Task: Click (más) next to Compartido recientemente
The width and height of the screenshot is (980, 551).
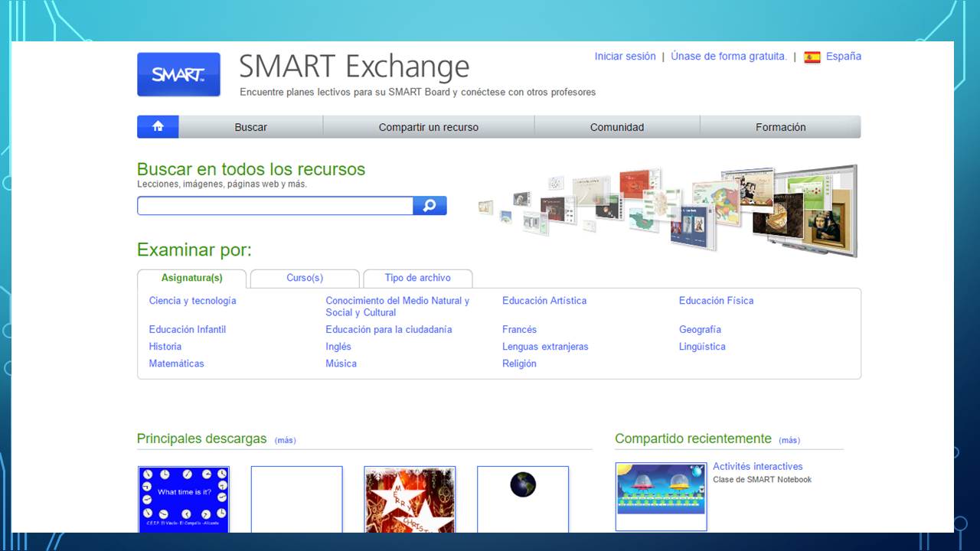Action: (789, 440)
